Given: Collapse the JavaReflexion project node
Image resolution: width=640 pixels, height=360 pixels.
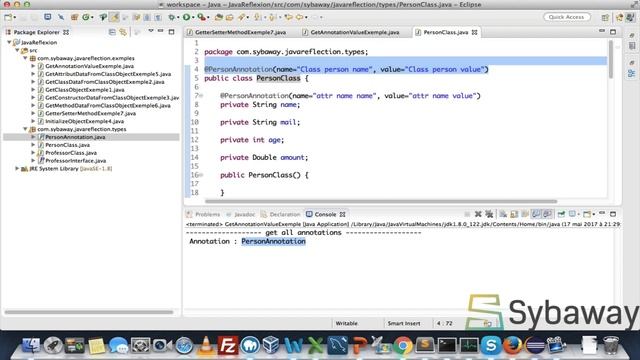Looking at the screenshot, I should coord(9,42).
